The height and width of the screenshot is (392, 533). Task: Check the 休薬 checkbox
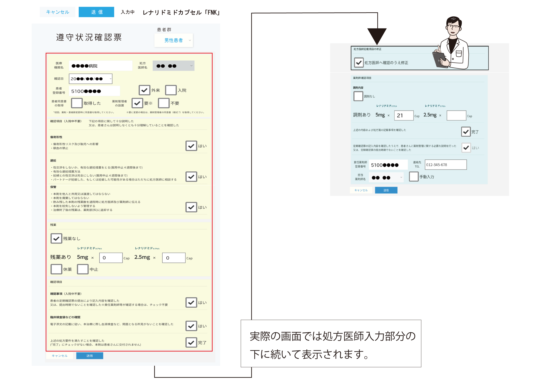click(x=56, y=269)
